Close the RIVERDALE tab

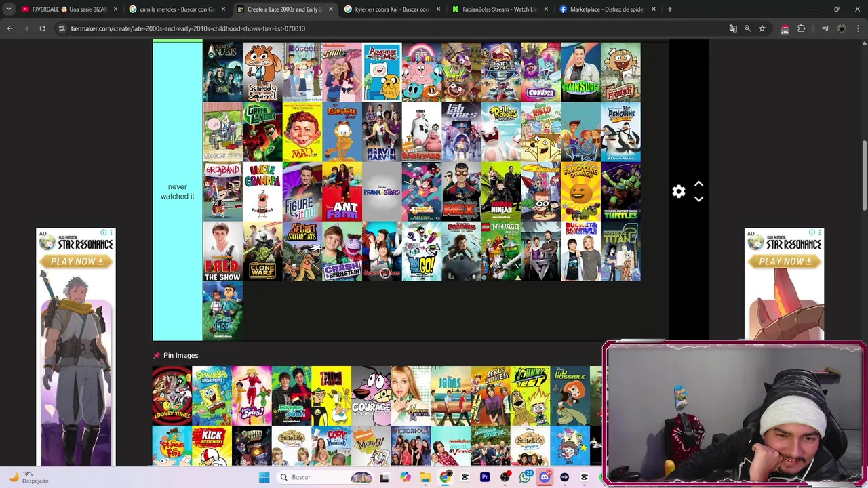click(115, 9)
